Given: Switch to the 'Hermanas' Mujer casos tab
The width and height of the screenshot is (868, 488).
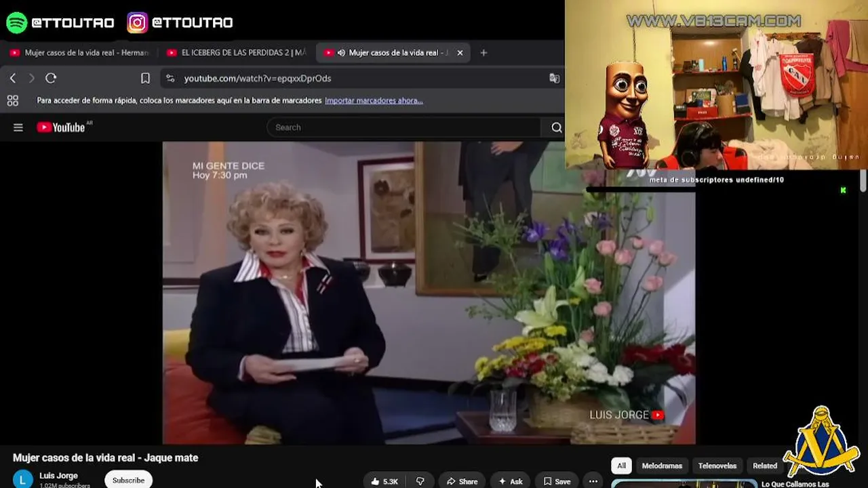Looking at the screenshot, I should 79,53.
